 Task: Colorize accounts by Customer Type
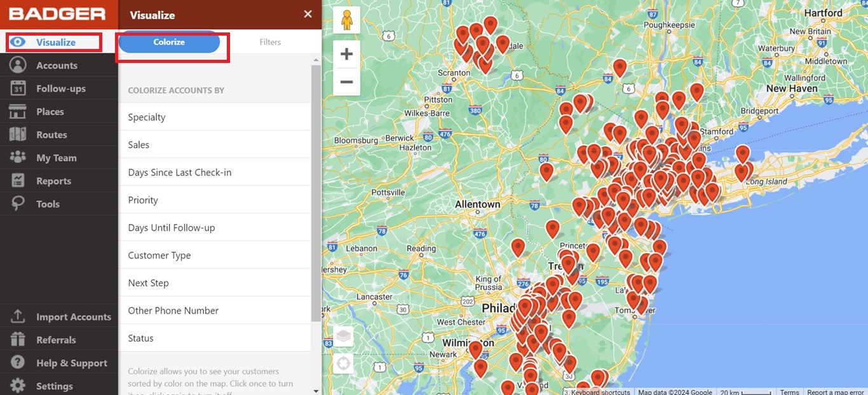pos(215,255)
